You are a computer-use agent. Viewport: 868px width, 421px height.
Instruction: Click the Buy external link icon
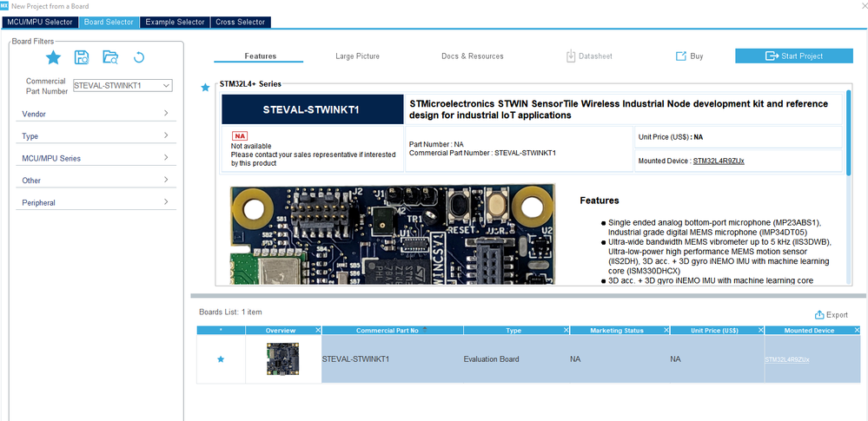click(681, 56)
